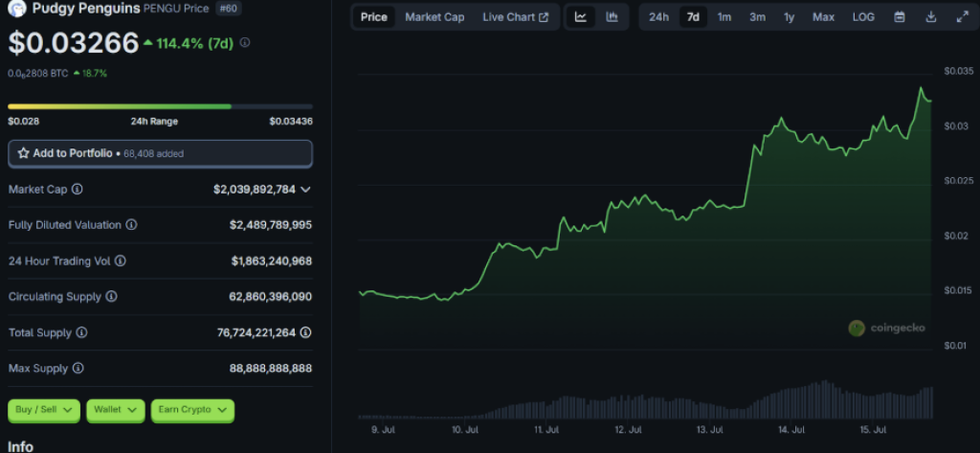The height and width of the screenshot is (453, 980).
Task: Click the $0.03266 price value
Action: 73,42
